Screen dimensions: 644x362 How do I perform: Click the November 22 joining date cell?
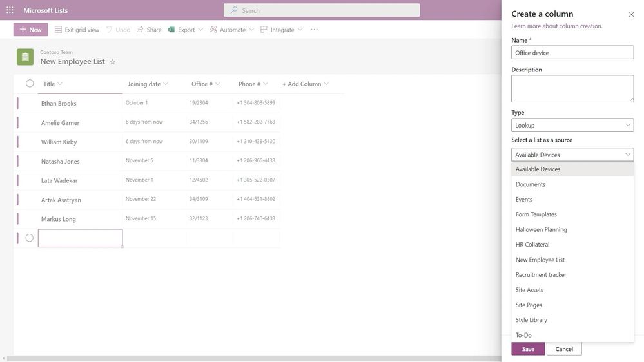(154, 199)
